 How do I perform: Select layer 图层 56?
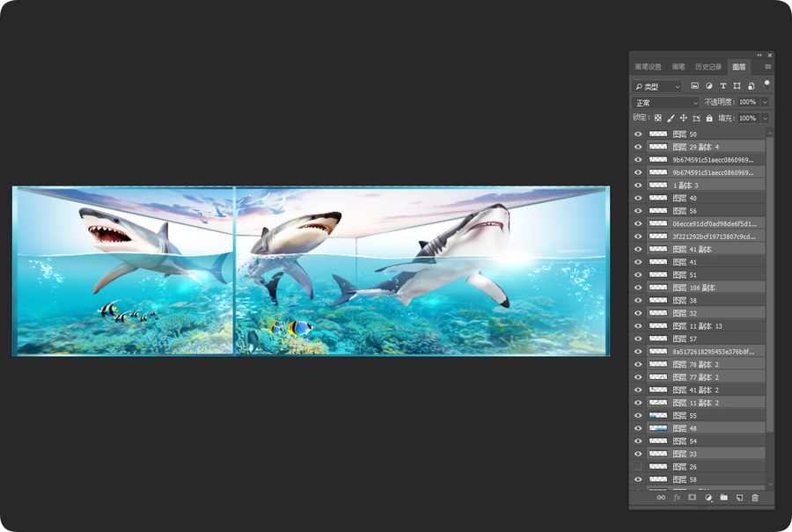pos(706,211)
